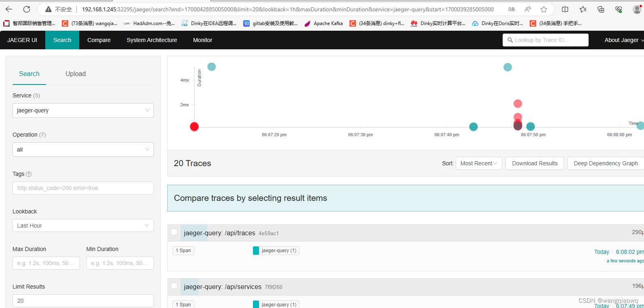Open the browser collections icon
The image size is (644, 308).
click(x=601, y=9)
